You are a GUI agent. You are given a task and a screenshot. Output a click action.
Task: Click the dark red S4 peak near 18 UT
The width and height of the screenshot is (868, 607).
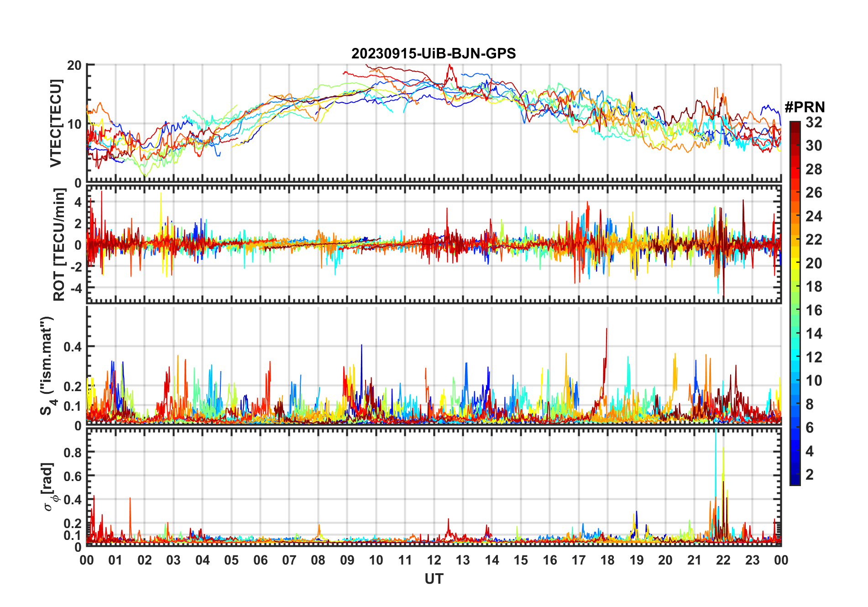pyautogui.click(x=607, y=330)
